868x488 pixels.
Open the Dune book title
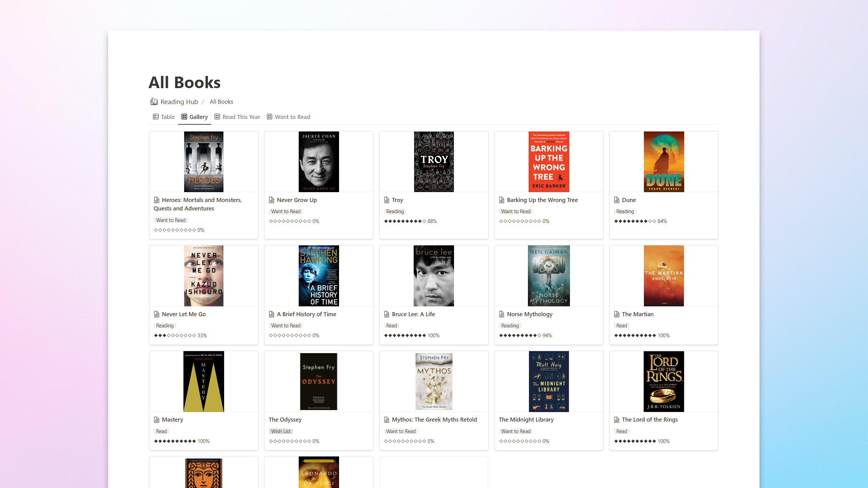[x=629, y=200]
